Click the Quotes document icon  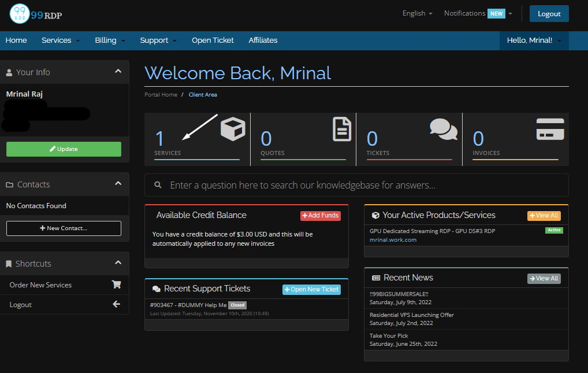click(342, 129)
